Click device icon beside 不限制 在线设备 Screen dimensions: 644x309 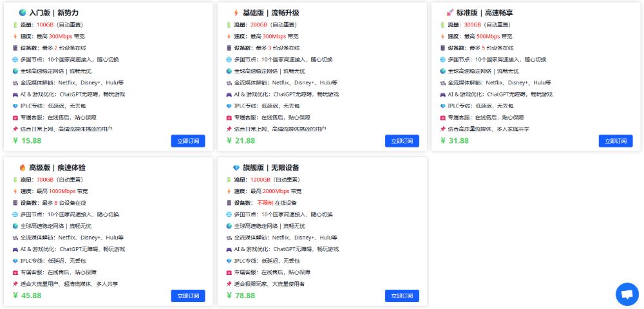229,203
